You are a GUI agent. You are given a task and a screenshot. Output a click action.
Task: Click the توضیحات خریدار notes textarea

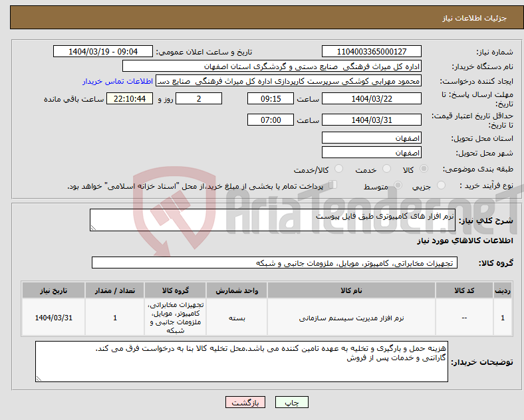pos(241,362)
